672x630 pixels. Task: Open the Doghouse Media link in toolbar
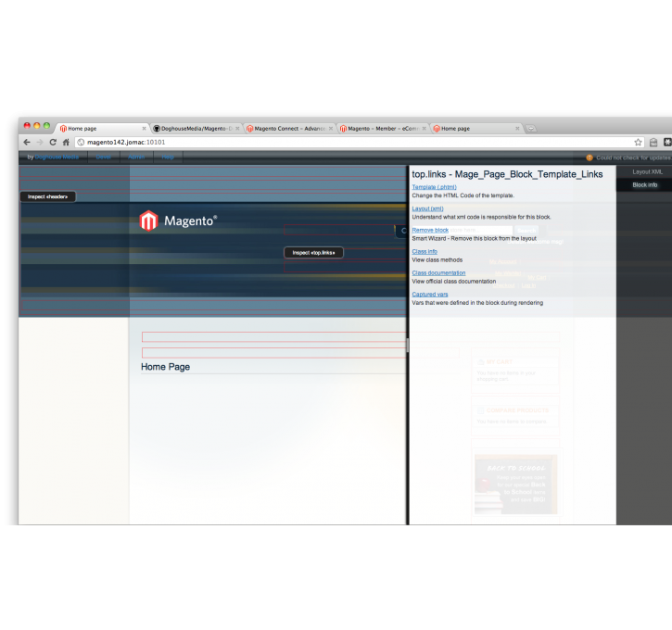(57, 157)
